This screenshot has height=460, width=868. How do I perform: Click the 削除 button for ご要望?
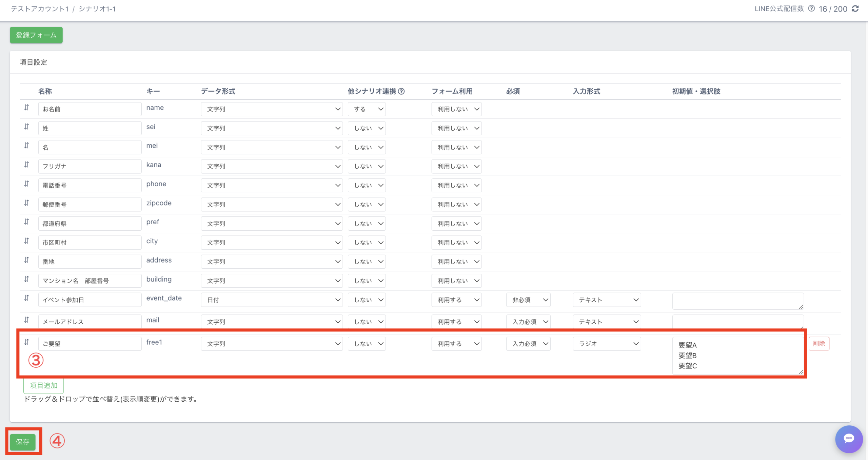pyautogui.click(x=819, y=344)
